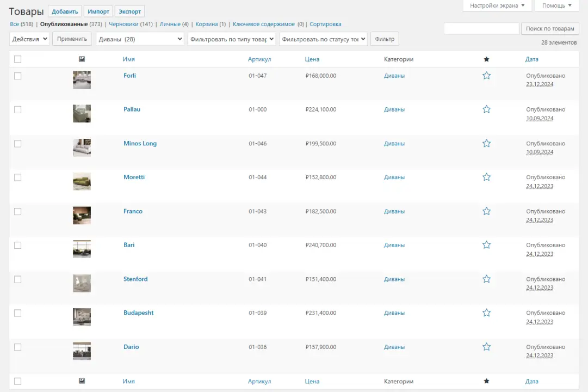
Task: Toggle featured star for Stenford
Action: [486, 279]
